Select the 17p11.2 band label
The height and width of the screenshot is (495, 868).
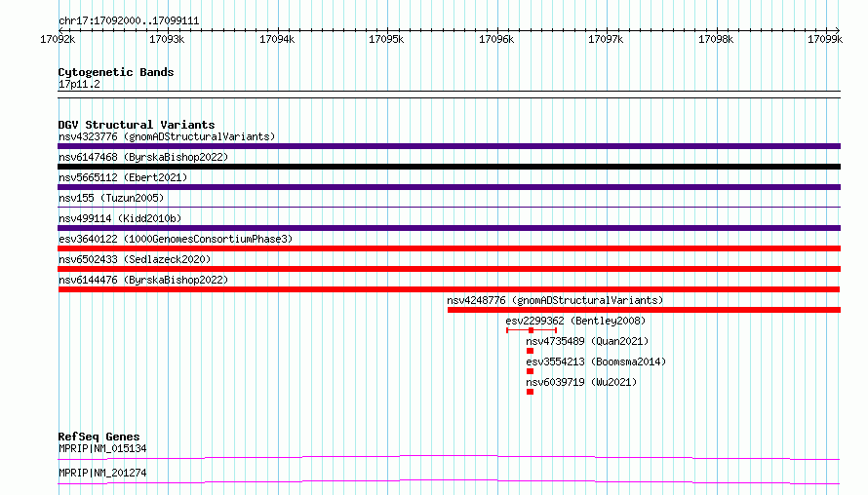[x=79, y=84]
